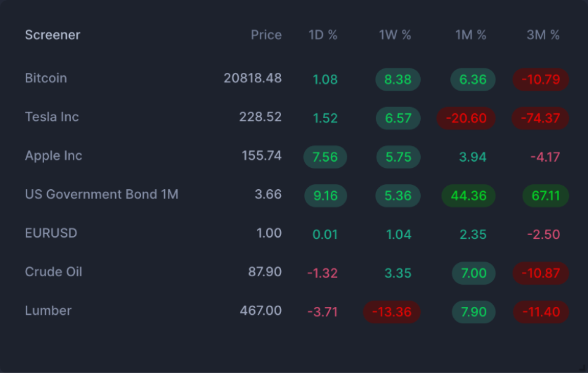Sort by the 1M % column header
Image resolution: width=588 pixels, height=373 pixels.
click(x=470, y=35)
